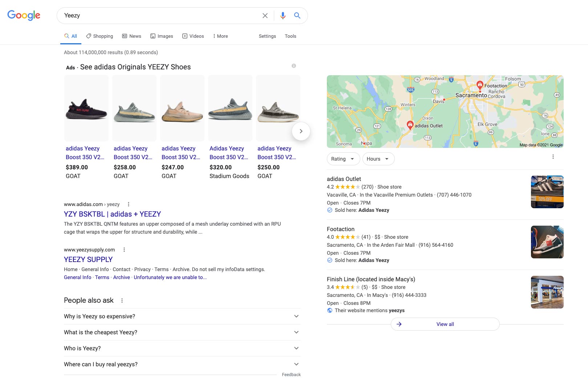Open three-dot menu beside www.yeezysupply.com
This screenshot has height=387, width=588.
[x=124, y=250]
